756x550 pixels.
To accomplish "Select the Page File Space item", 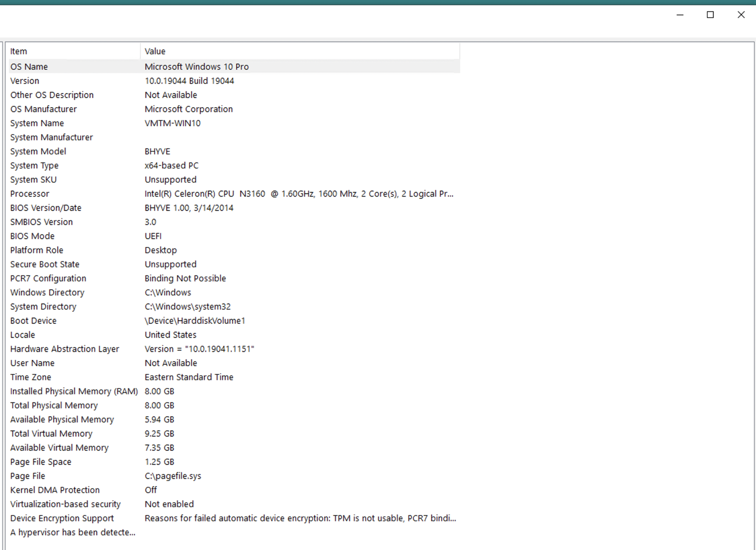I will (41, 462).
